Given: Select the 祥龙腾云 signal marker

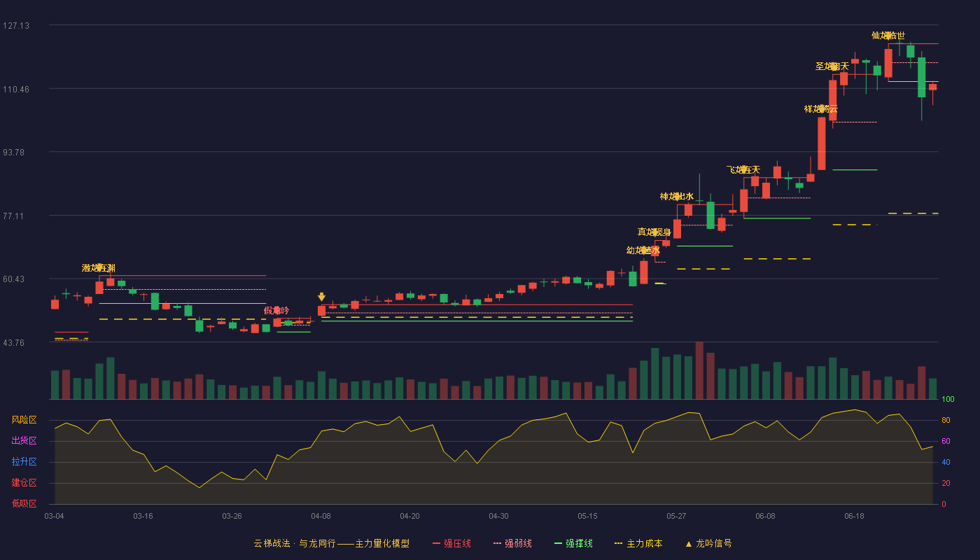Looking at the screenshot, I should coord(821,108).
